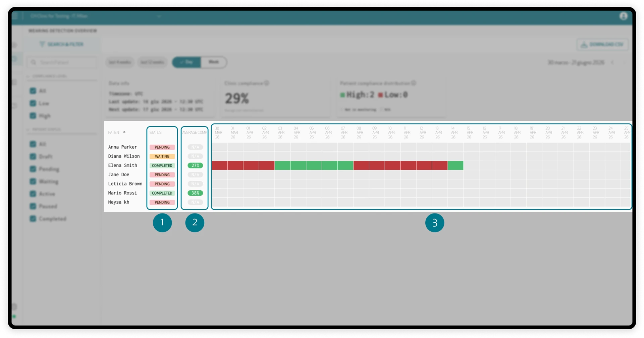
Task: Go to the previous date range arrow
Action: [612, 62]
